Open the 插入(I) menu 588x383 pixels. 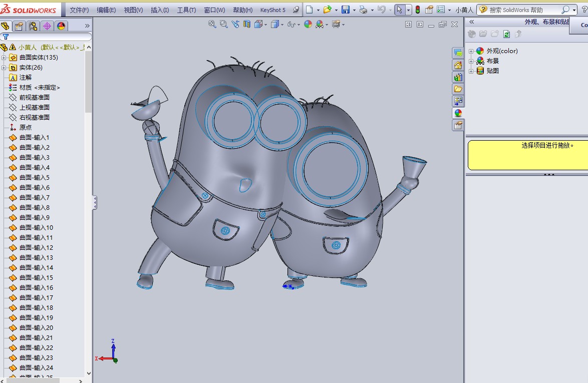click(160, 10)
